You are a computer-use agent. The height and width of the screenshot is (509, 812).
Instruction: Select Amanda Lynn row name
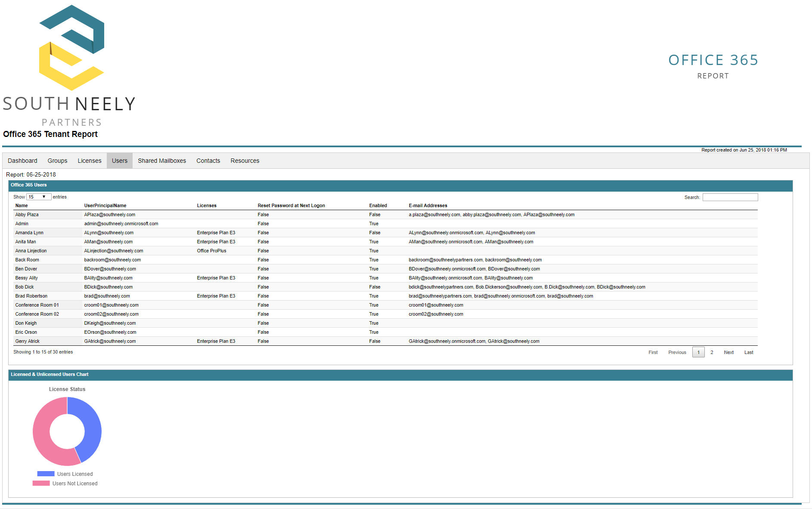29,233
